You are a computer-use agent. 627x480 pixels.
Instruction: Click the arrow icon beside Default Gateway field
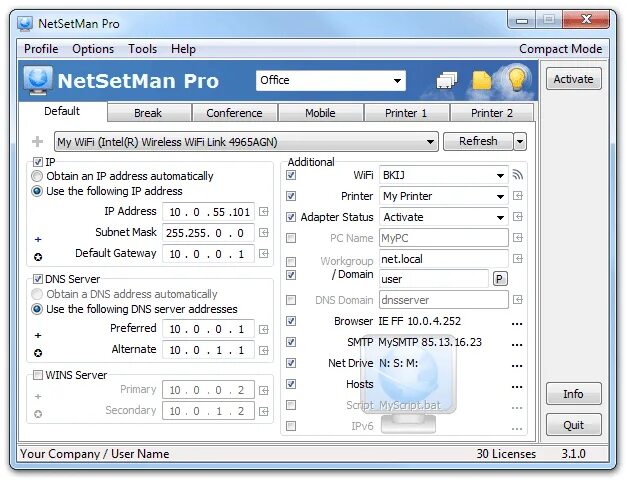[264, 254]
